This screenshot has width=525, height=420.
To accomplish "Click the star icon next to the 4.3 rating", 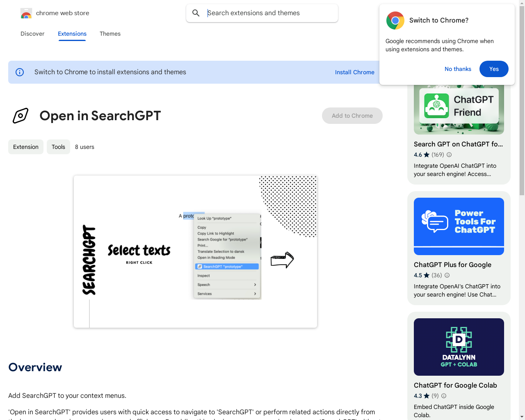I will tap(427, 396).
